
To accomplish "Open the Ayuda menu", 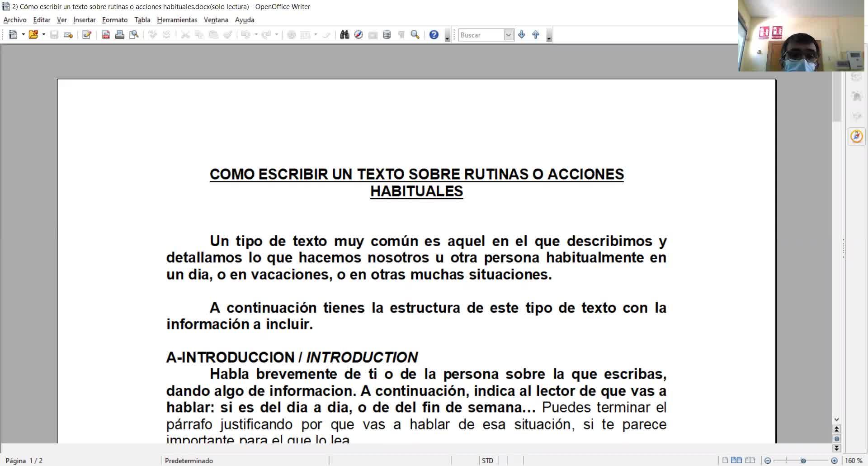I will [245, 20].
